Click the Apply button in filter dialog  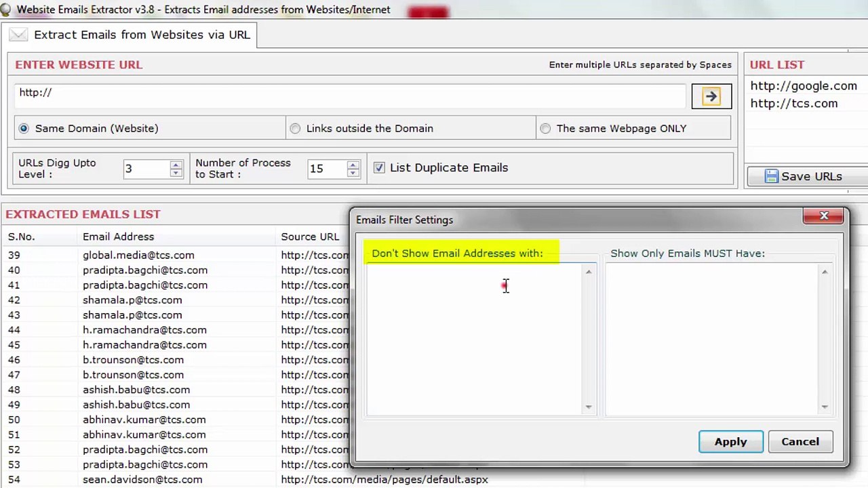click(730, 441)
